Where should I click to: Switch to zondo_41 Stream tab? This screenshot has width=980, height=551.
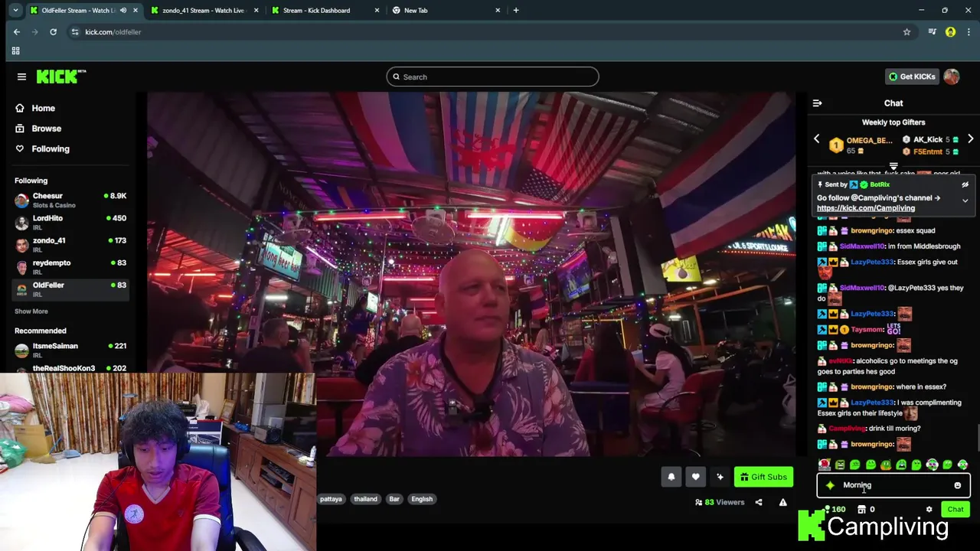[203, 11]
